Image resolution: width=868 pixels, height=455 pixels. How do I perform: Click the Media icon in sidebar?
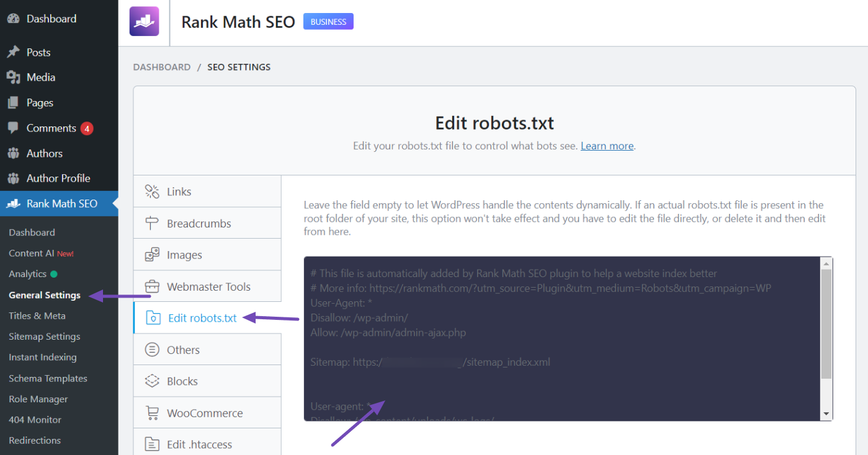[x=13, y=77]
